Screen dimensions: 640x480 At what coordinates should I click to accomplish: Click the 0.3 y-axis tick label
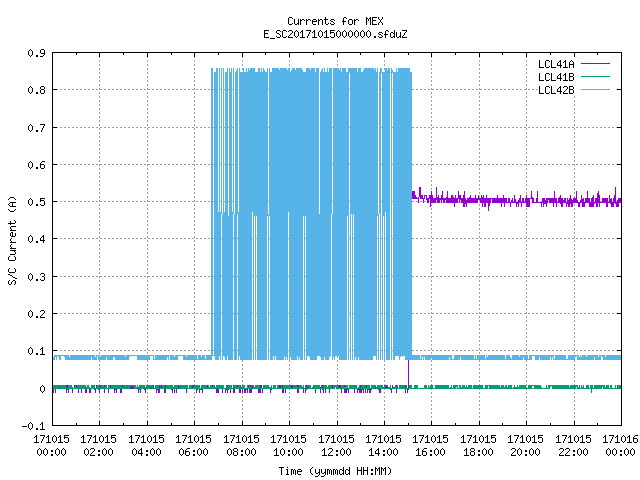[x=37, y=277]
